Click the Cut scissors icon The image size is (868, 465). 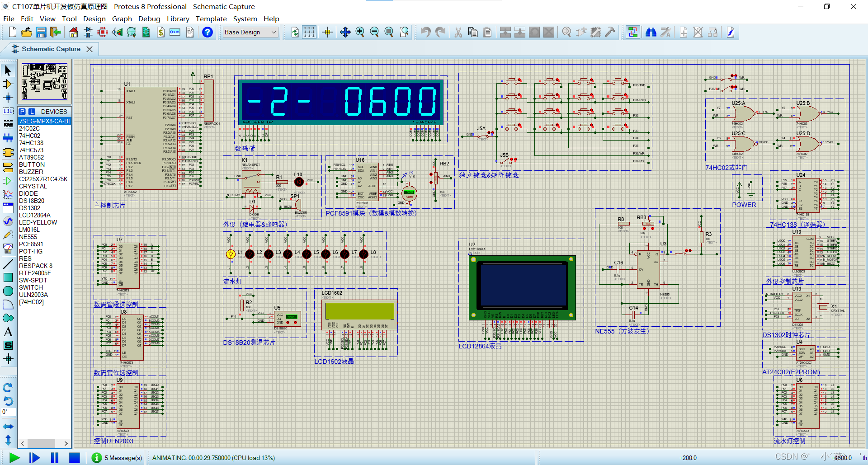coord(458,32)
